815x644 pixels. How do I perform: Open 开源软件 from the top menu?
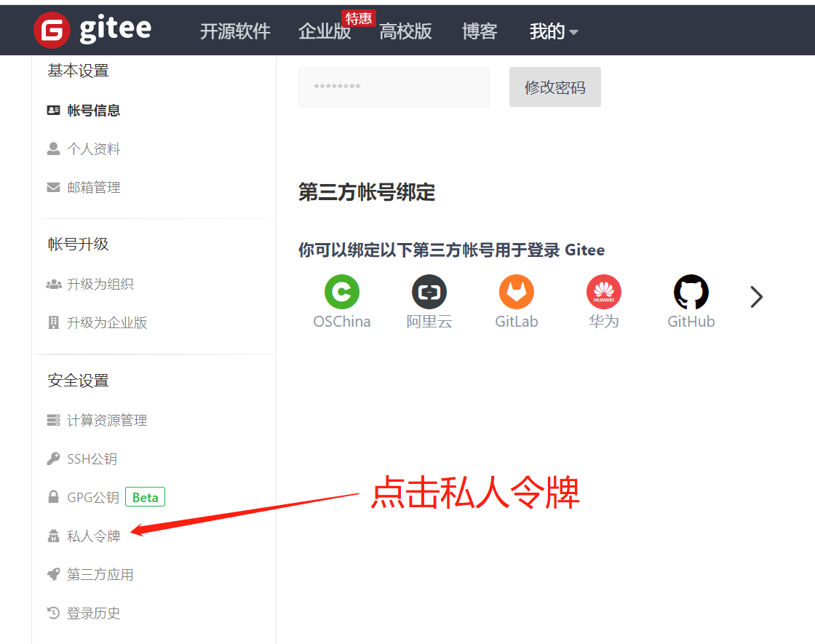tap(235, 32)
